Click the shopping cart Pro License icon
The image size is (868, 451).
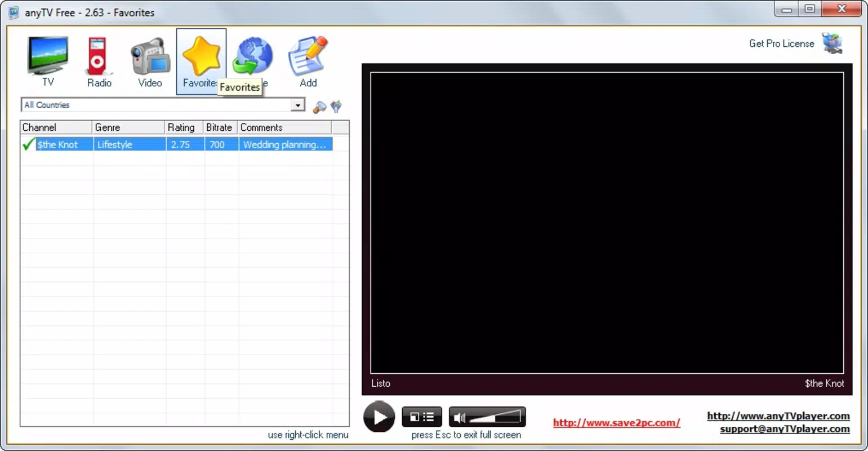[833, 43]
